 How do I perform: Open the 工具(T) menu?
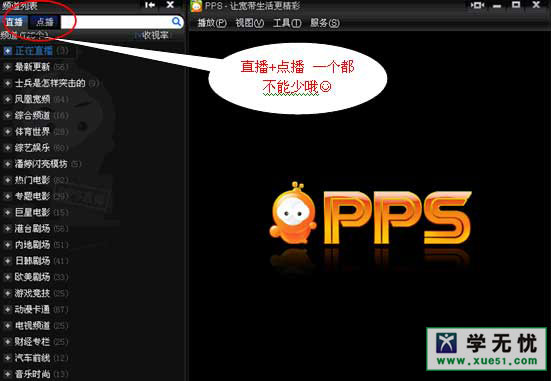point(287,23)
